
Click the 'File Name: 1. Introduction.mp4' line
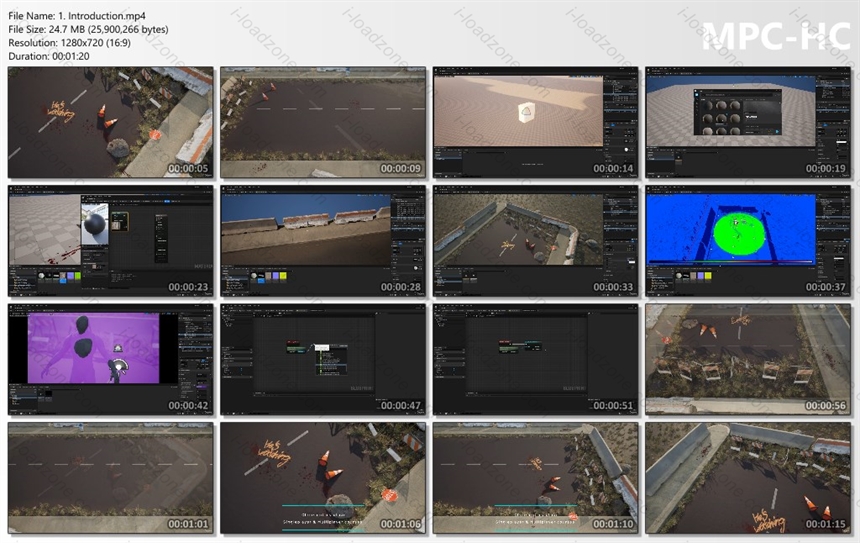[77, 16]
